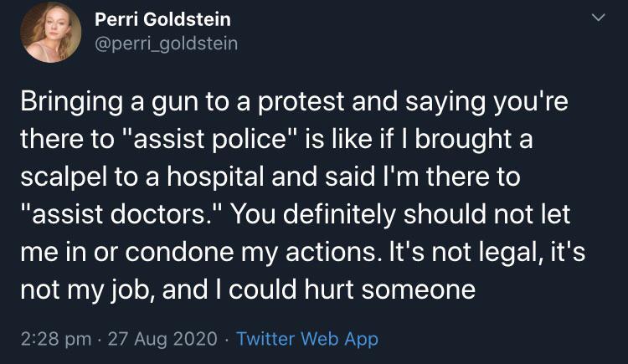628x364 pixels.
Task: Open the tweet options chevron menu
Action: tap(599, 18)
